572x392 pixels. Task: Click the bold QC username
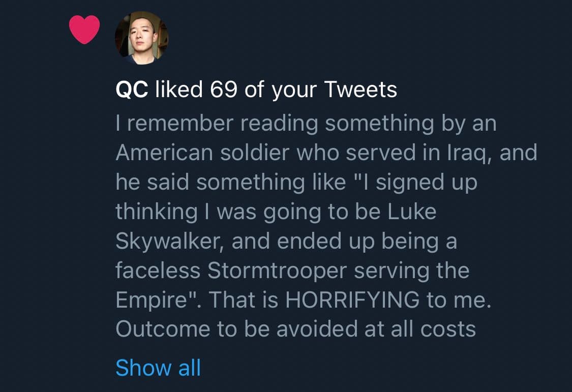tap(132, 90)
